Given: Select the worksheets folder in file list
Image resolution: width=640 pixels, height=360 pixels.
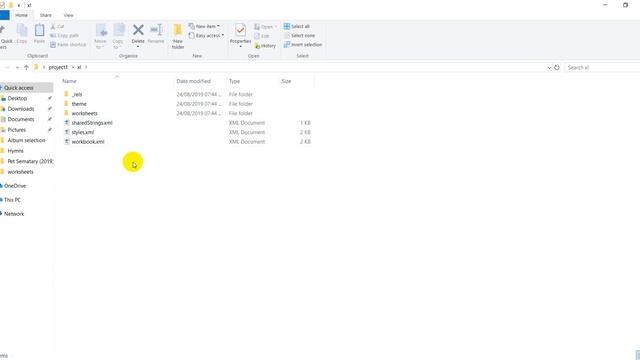Looking at the screenshot, I should pos(84,113).
